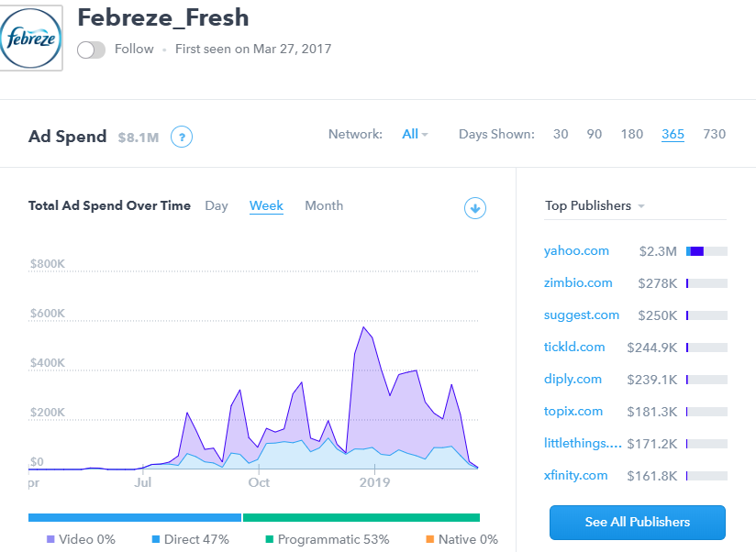The image size is (756, 552).
Task: Open the xfinity.com publisher link
Action: click(575, 476)
